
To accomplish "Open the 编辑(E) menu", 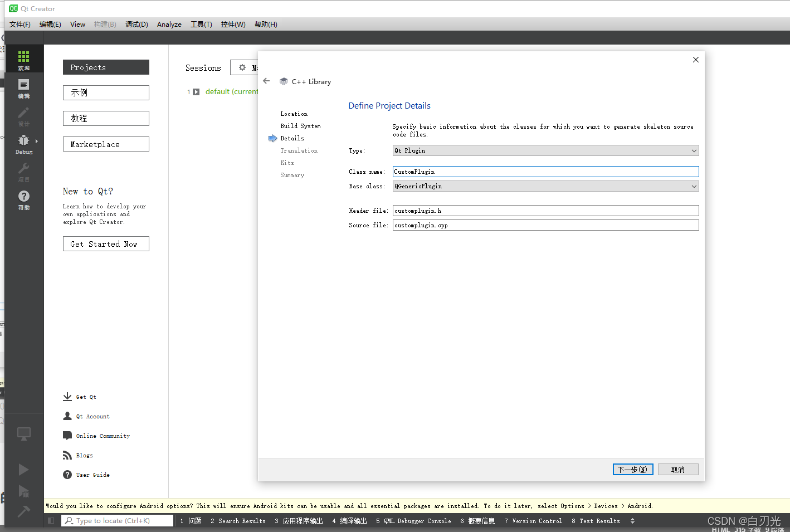I will coord(50,24).
